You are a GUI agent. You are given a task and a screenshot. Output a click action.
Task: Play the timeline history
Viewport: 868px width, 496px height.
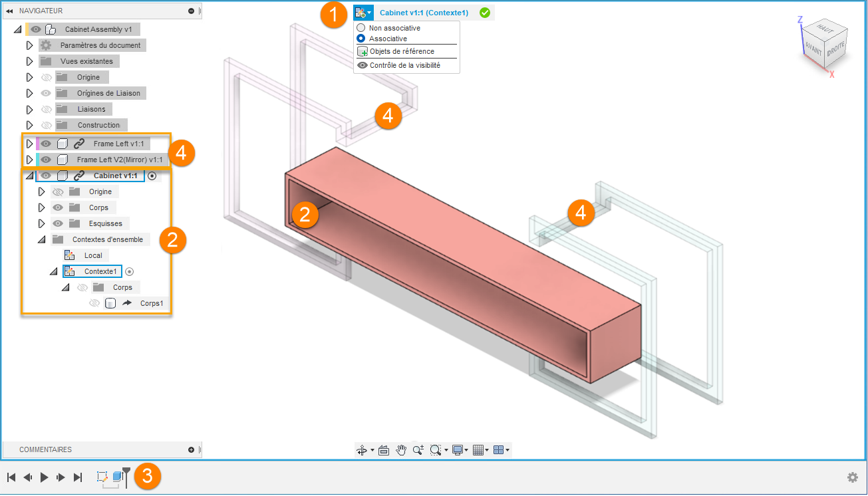(x=45, y=477)
